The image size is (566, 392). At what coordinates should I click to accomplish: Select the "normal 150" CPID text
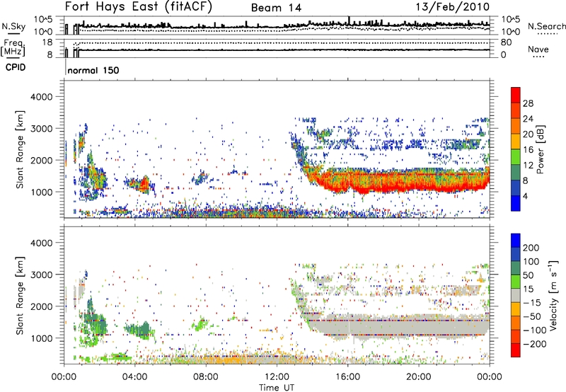93,70
